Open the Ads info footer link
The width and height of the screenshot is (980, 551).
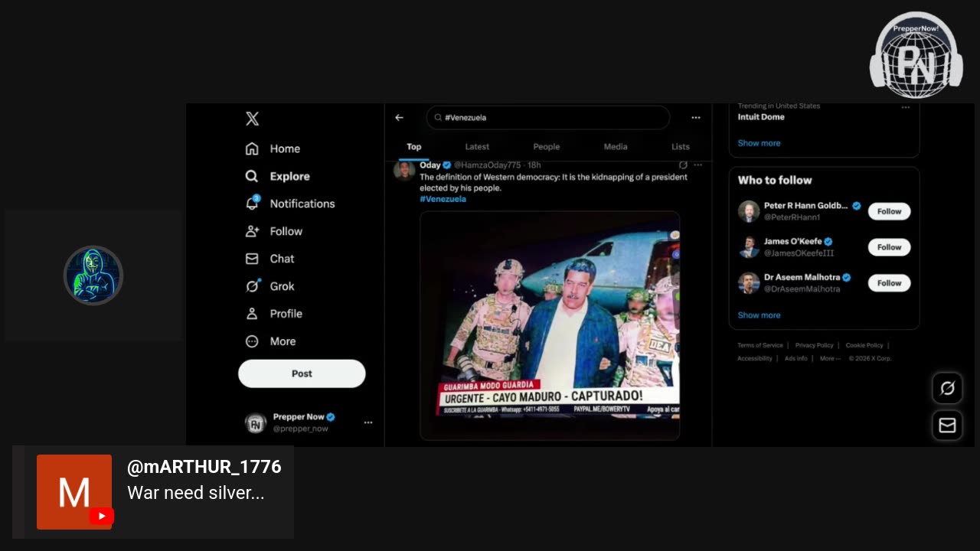795,358
